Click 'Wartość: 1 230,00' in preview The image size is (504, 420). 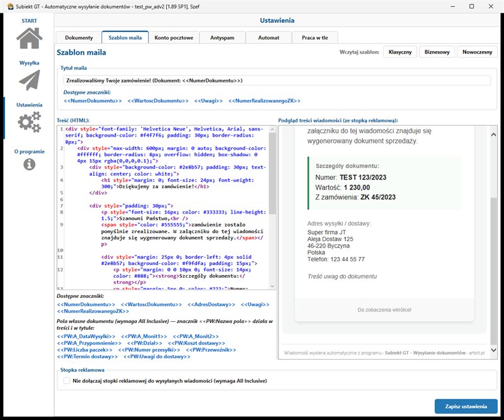click(343, 188)
